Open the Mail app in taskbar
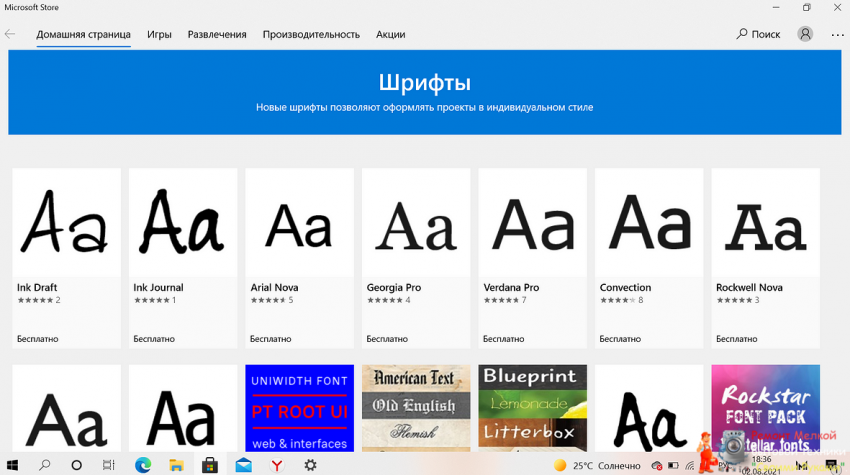The image size is (850, 475). coord(243,465)
